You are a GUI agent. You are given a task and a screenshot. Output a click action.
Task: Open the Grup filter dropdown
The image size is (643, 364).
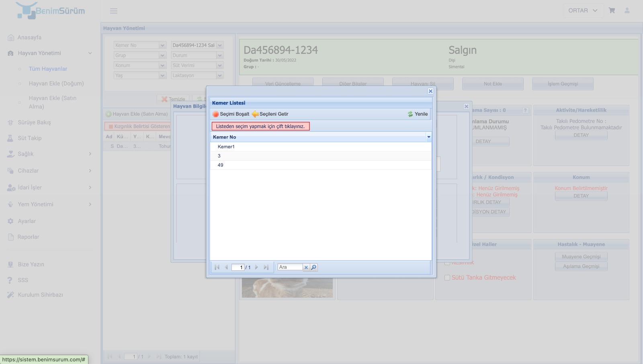(x=162, y=55)
